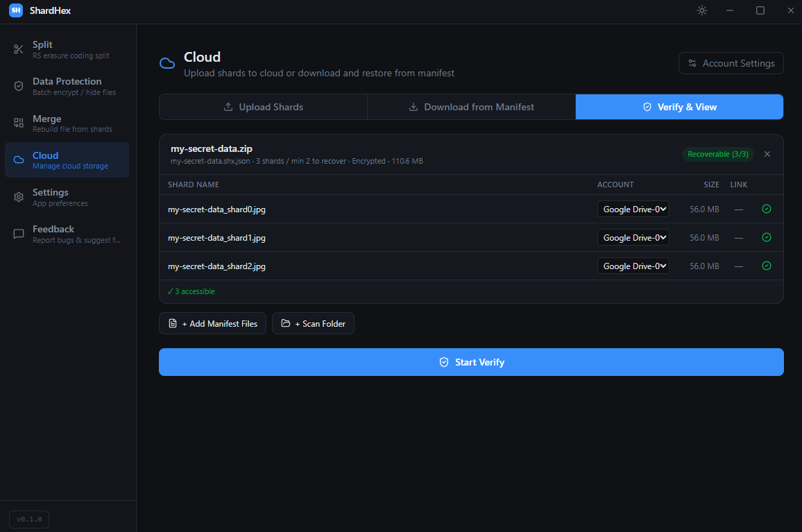The height and width of the screenshot is (532, 802).
Task: Switch to Download from Manifest tab
Action: point(471,107)
